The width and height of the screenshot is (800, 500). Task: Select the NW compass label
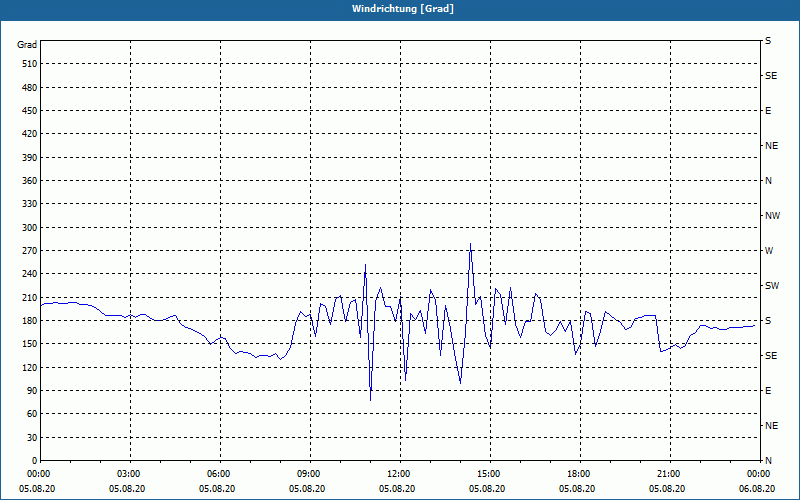[x=772, y=216]
